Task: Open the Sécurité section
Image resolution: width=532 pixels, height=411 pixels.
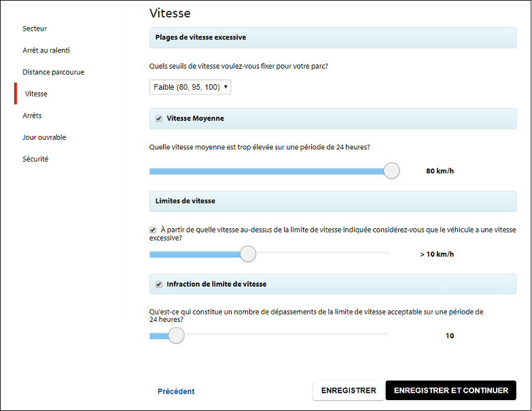Action: [35, 159]
